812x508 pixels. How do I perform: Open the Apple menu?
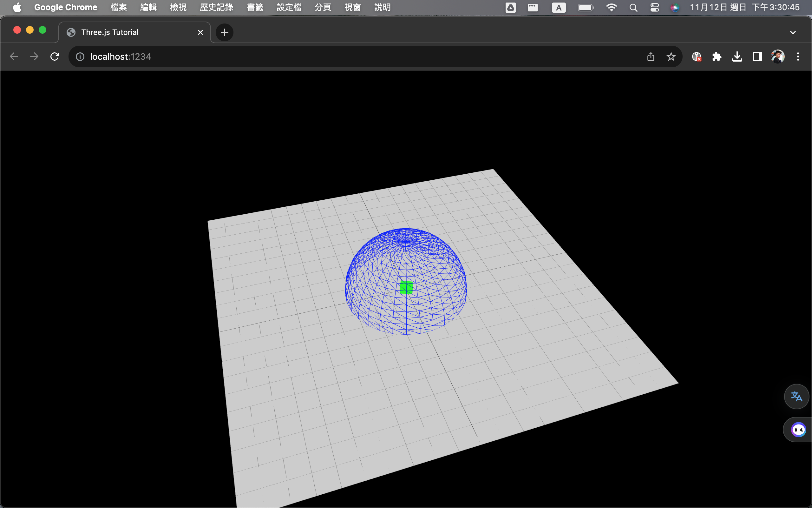click(17, 7)
